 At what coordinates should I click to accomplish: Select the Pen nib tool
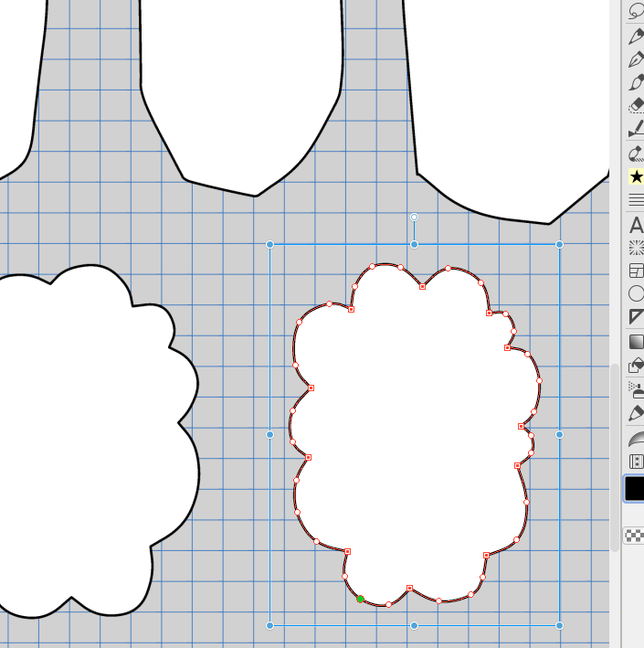coord(636,59)
